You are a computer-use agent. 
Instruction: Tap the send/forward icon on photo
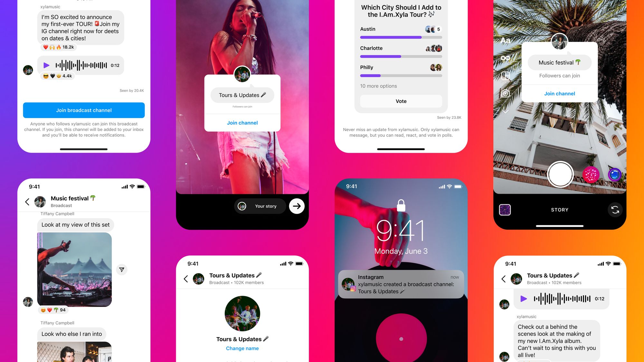click(x=122, y=270)
